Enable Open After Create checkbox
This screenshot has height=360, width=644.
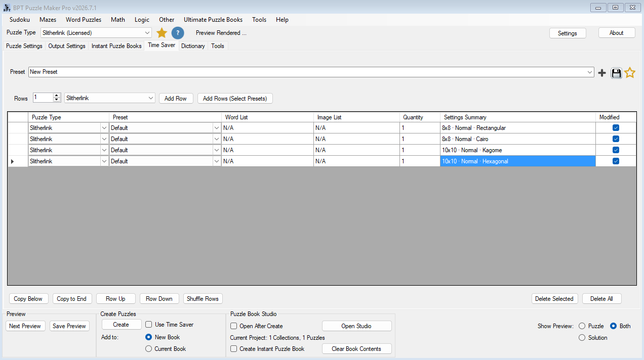tap(233, 326)
